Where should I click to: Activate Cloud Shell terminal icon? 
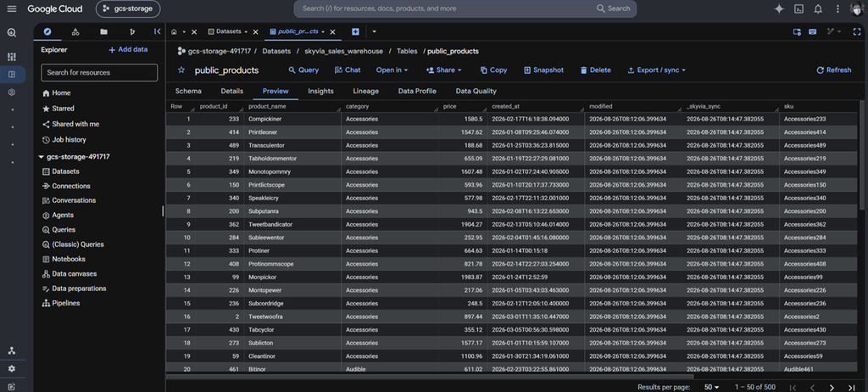(798, 8)
